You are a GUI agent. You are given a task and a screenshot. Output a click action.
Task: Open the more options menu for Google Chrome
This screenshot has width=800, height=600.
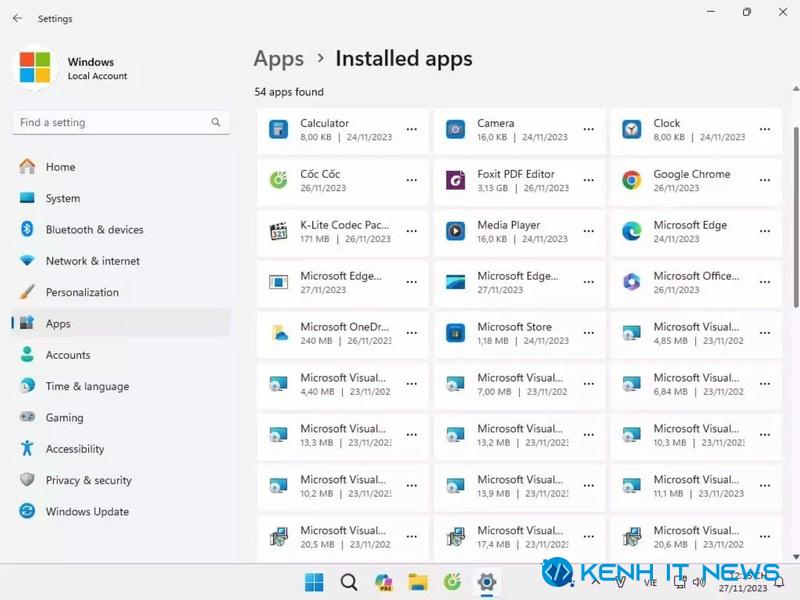coord(765,180)
